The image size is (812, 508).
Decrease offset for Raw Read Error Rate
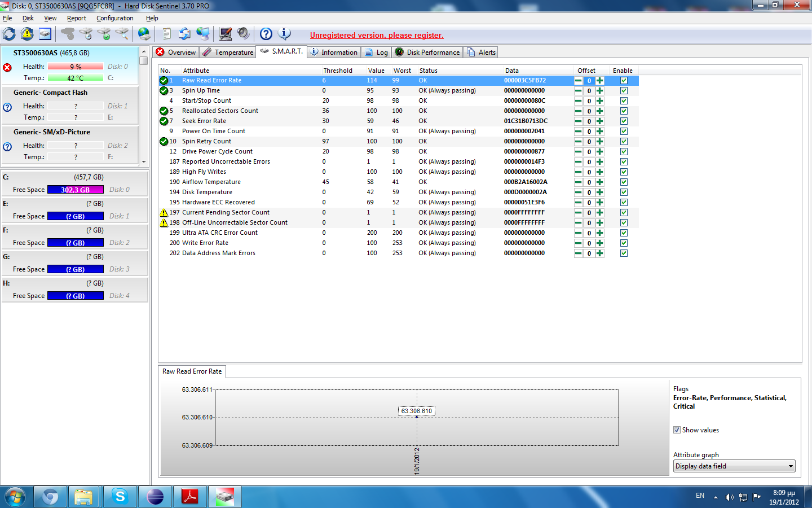[579, 81]
